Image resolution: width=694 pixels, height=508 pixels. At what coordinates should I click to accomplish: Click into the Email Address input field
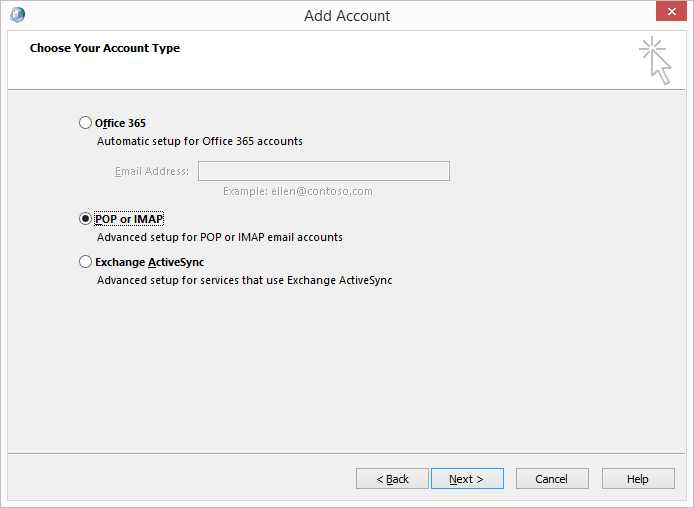pyautogui.click(x=324, y=171)
